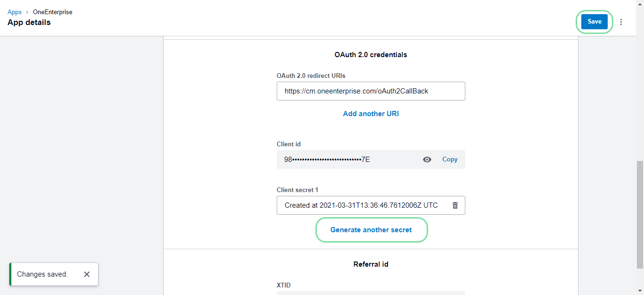Viewport: 644px width, 295px height.
Task: Click the App details page heading
Action: [29, 22]
